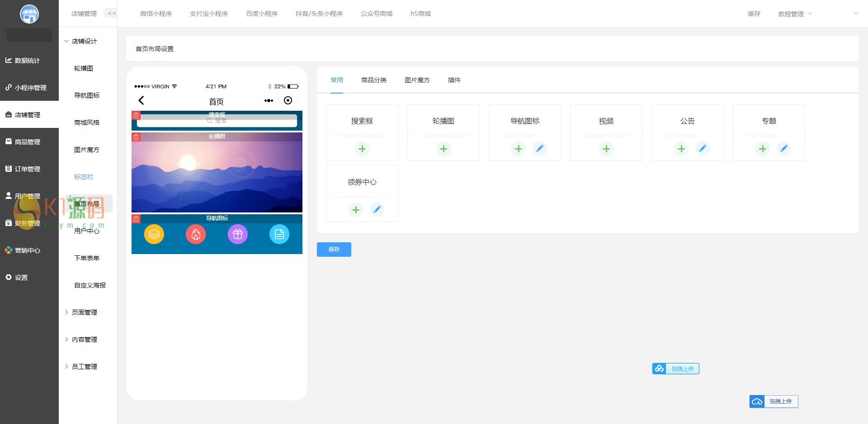Click the back arrow in phone preview
This screenshot has width=868, height=424.
141,100
